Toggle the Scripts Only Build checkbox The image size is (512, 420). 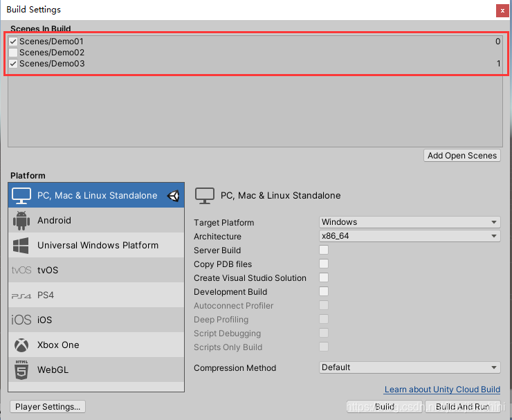324,347
